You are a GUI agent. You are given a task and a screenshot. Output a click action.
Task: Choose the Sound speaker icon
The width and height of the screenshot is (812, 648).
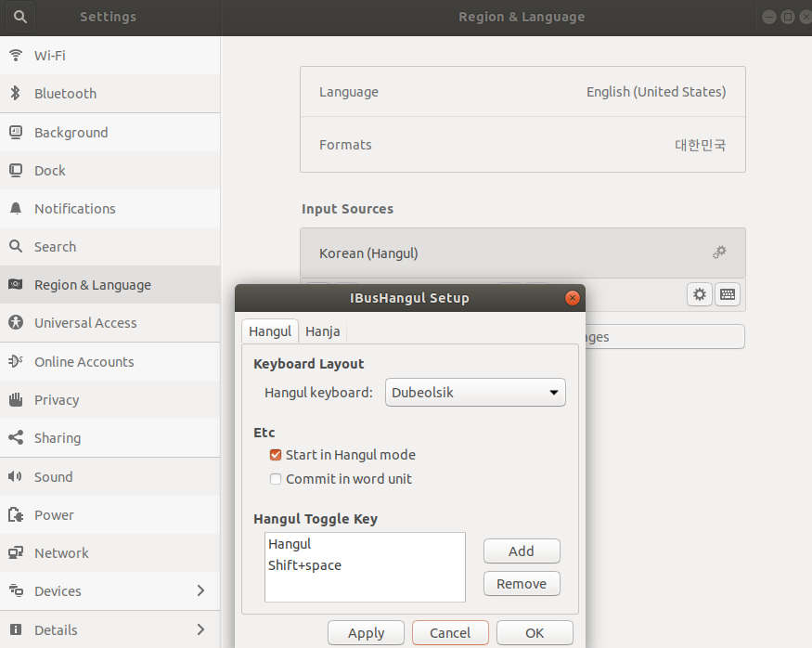pyautogui.click(x=16, y=476)
